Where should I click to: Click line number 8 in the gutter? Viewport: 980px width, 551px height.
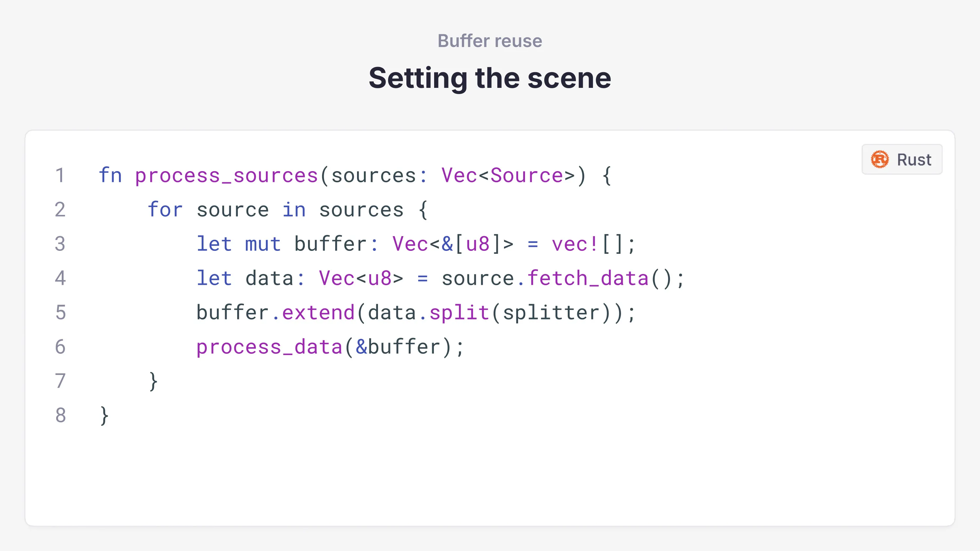coord(60,415)
